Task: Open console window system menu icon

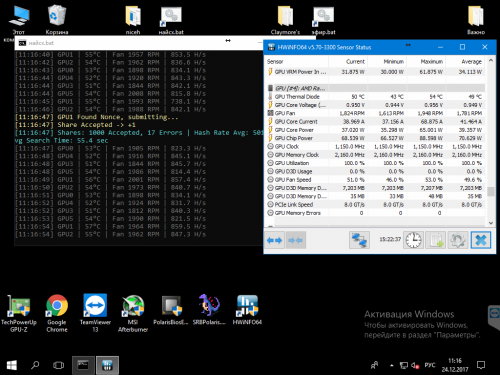Action: [x=22, y=43]
